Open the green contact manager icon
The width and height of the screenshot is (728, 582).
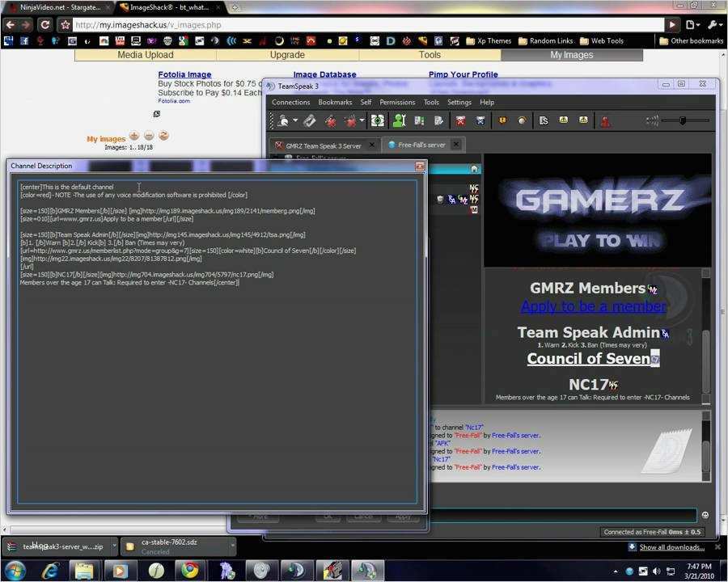(x=400, y=121)
